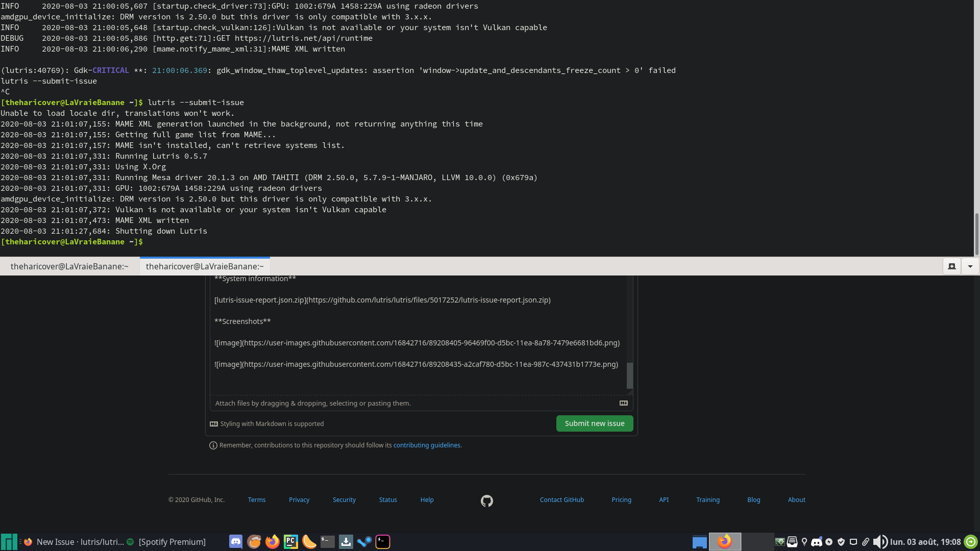This screenshot has width=980, height=551.
Task: Open the terminal tab list dropdown
Action: (970, 266)
